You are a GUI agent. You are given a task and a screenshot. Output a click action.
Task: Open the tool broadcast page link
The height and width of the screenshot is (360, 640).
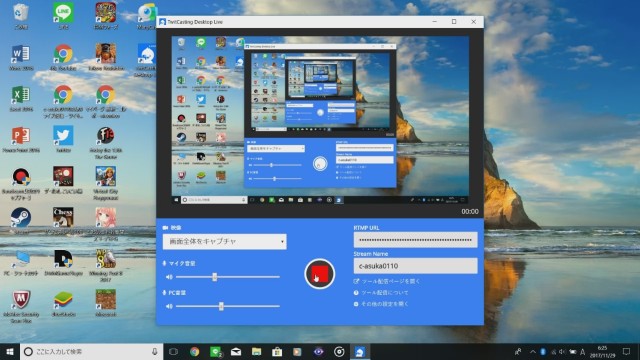[x=387, y=281]
